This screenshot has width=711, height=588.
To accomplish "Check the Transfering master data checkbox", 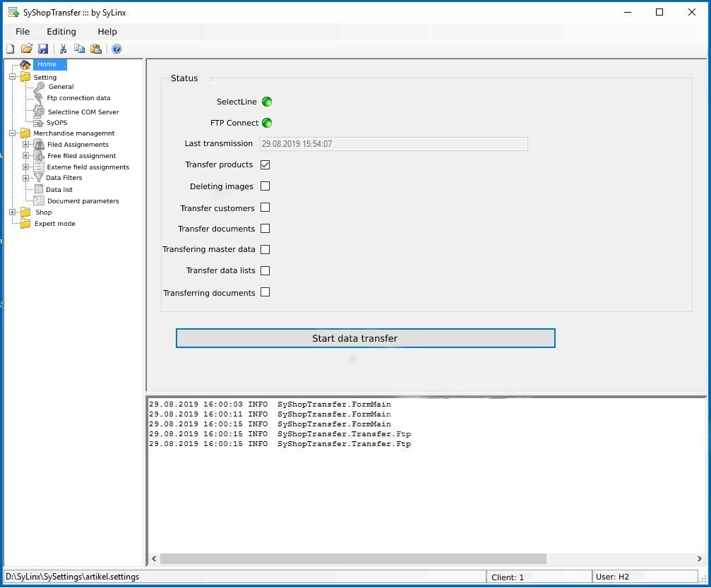I will click(x=265, y=249).
